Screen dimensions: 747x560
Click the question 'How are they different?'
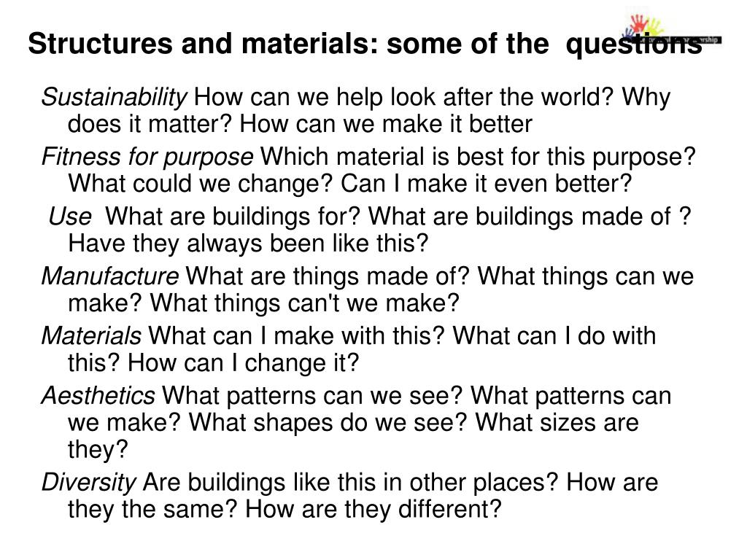pyautogui.click(x=373, y=509)
